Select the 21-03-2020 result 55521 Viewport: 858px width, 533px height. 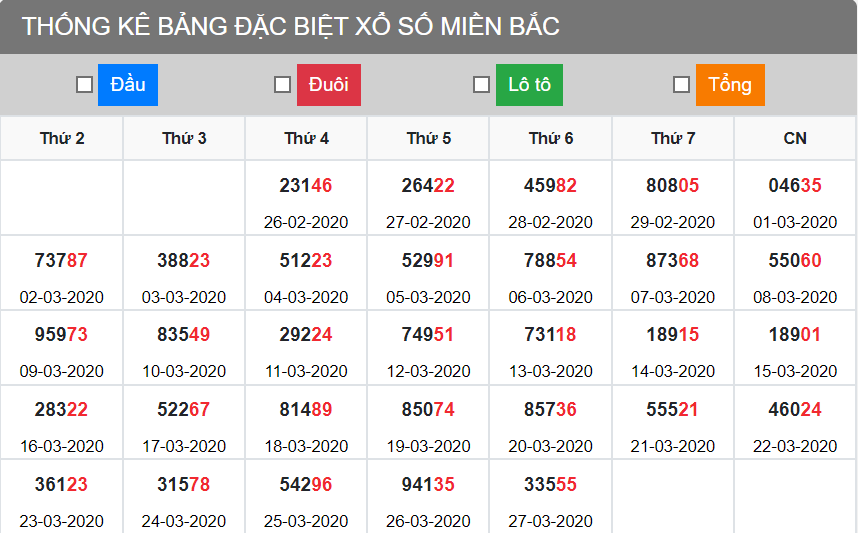click(x=672, y=409)
